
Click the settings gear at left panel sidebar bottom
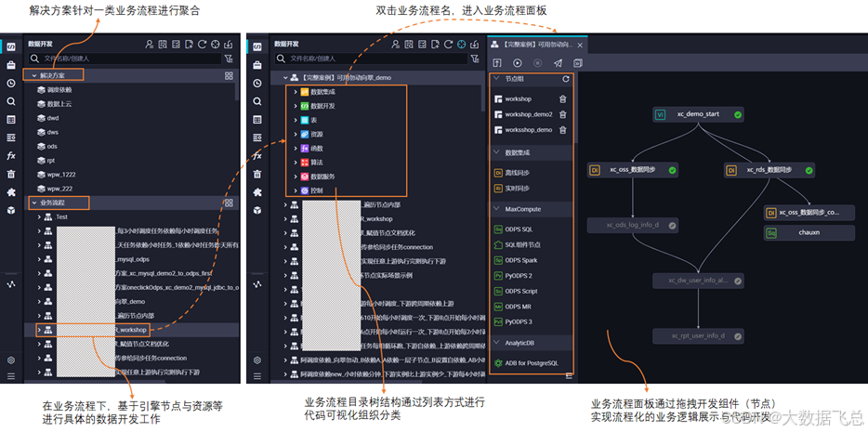click(11, 360)
